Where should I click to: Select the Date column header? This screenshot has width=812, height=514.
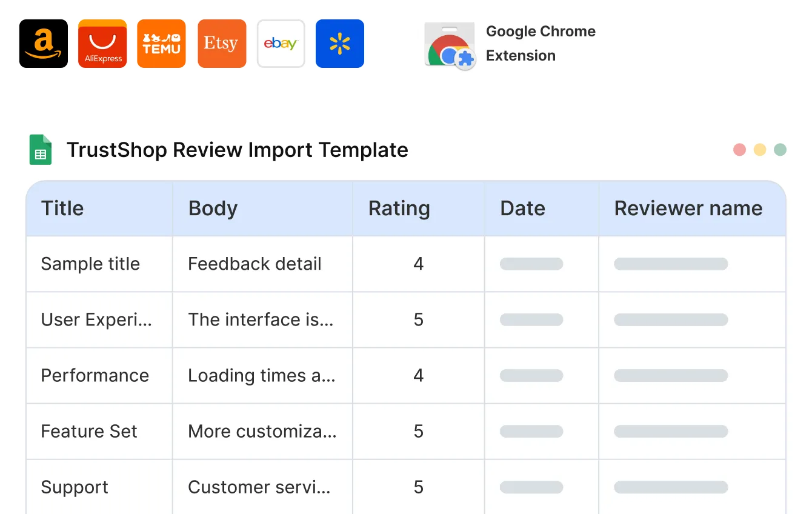pos(542,209)
